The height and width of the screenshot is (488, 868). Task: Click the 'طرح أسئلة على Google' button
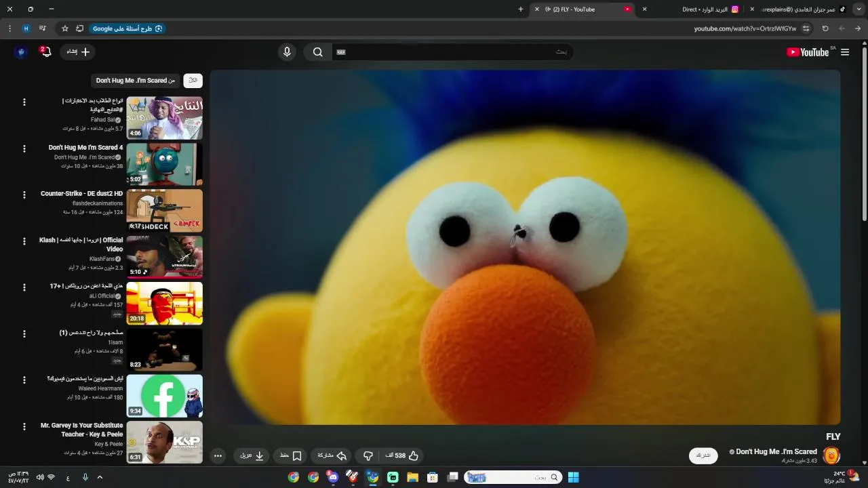click(x=127, y=28)
